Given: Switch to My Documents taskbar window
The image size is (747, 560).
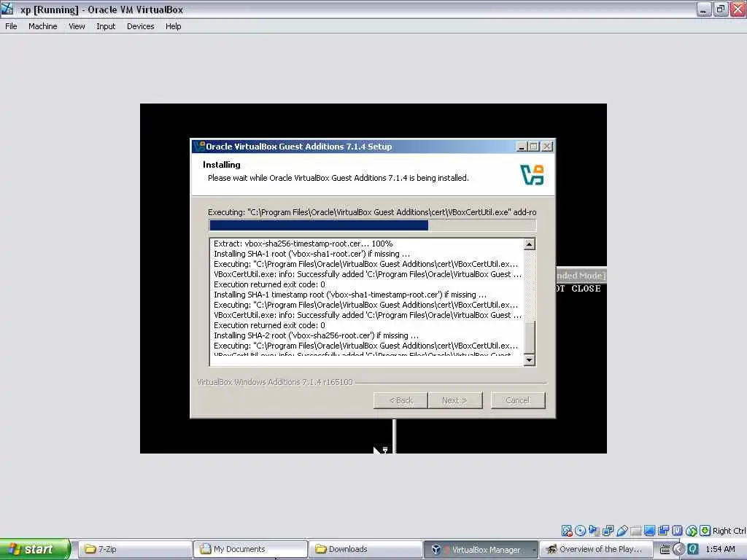Looking at the screenshot, I should pyautogui.click(x=251, y=549).
